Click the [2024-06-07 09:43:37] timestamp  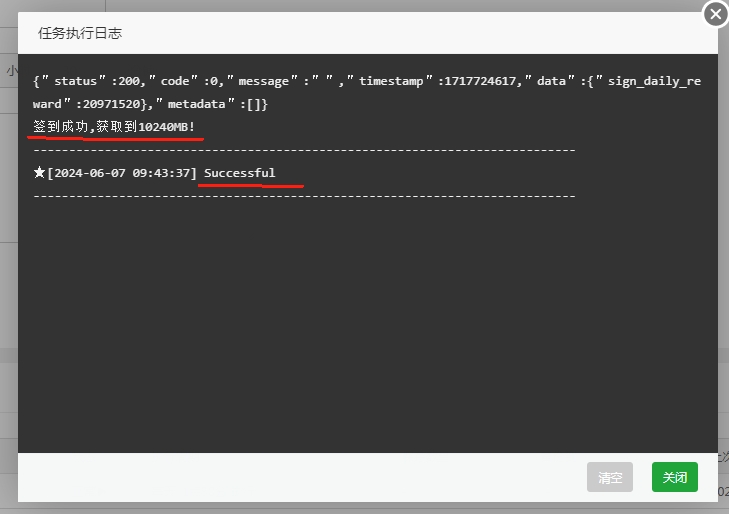[x=122, y=173]
